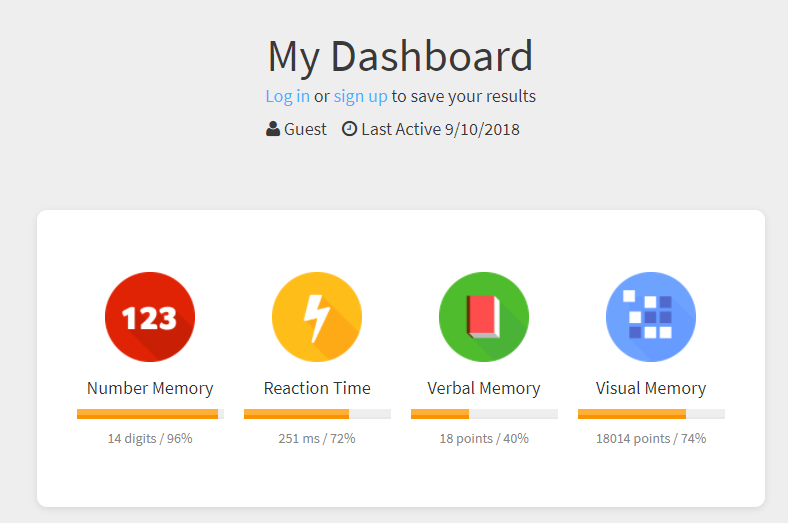Click the 14 digits / 96% score text
The image size is (788, 523).
click(x=150, y=438)
